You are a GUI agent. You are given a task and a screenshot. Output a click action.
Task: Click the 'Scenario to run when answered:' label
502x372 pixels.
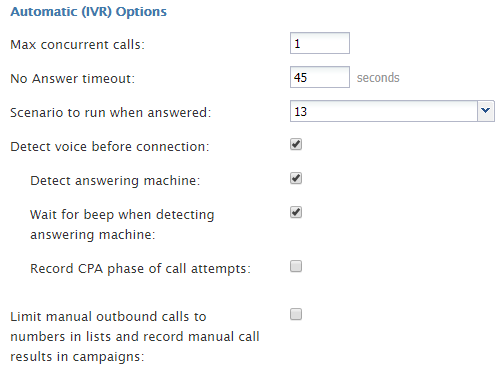point(111,113)
